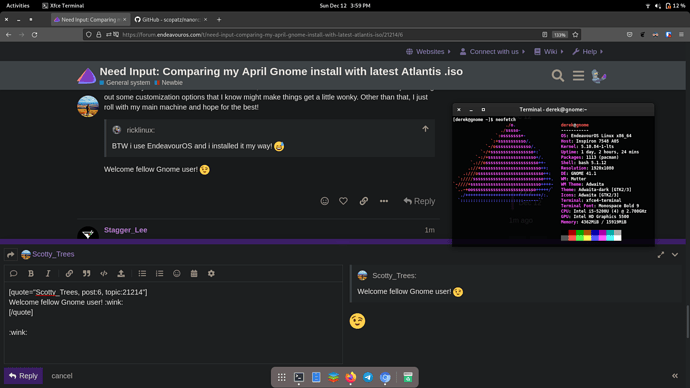
Task: Minimize the composer panel with chevron
Action: 675,255
